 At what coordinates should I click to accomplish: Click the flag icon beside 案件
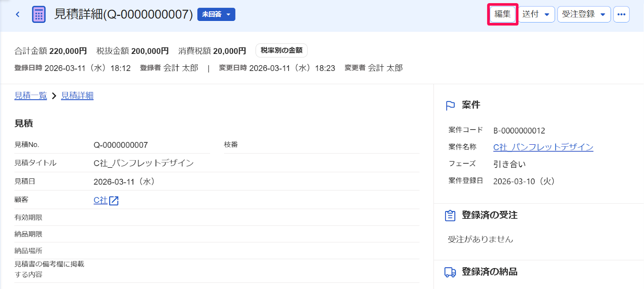[450, 106]
